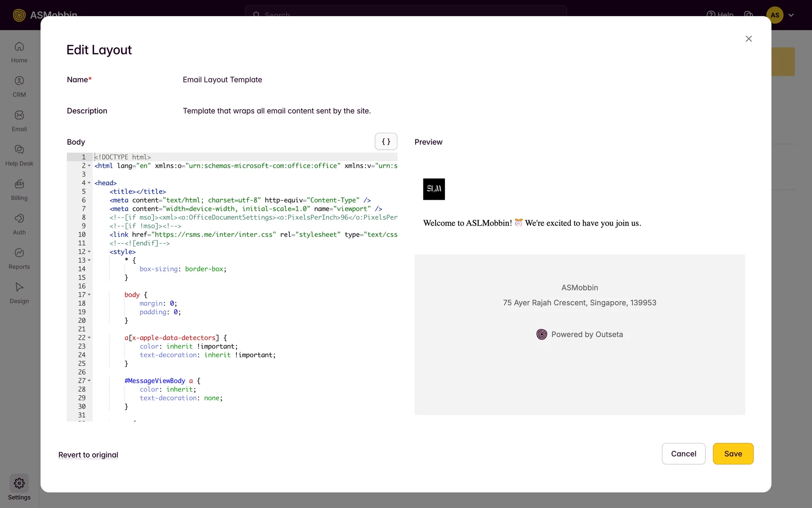Viewport: 812px width, 508px height.
Task: Open Settings gear in sidebar
Action: (19, 483)
